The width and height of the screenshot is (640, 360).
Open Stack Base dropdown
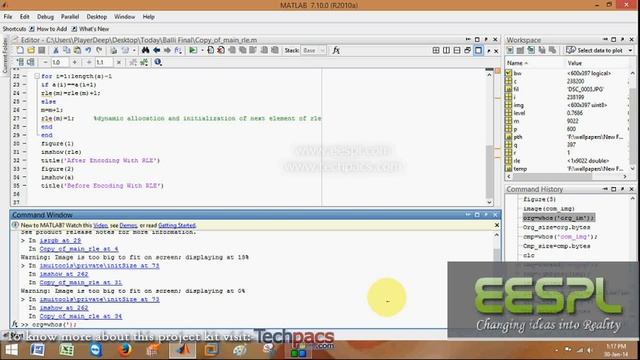coord(313,50)
